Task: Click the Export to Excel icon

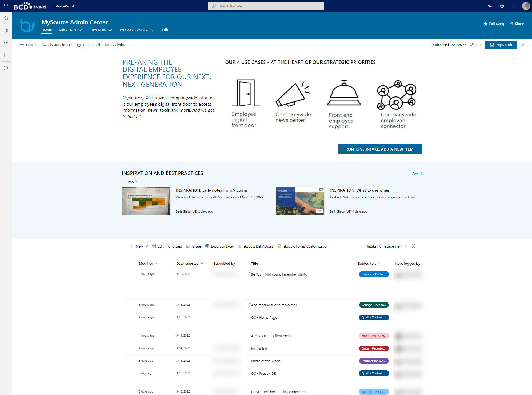Action: pos(207,246)
